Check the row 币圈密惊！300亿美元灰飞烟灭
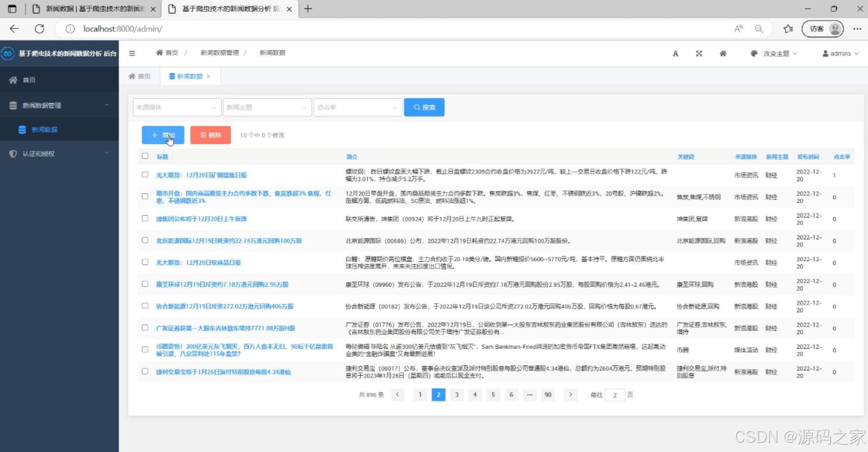The image size is (868, 452). coord(145,350)
